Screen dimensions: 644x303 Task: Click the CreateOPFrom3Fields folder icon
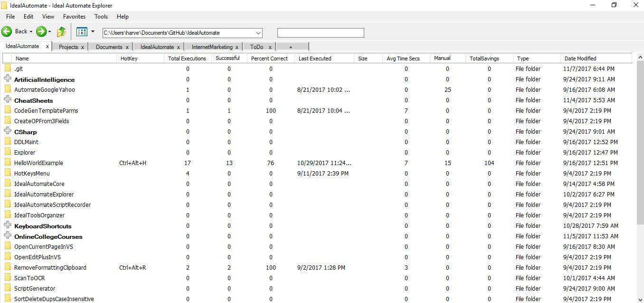[x=8, y=121]
